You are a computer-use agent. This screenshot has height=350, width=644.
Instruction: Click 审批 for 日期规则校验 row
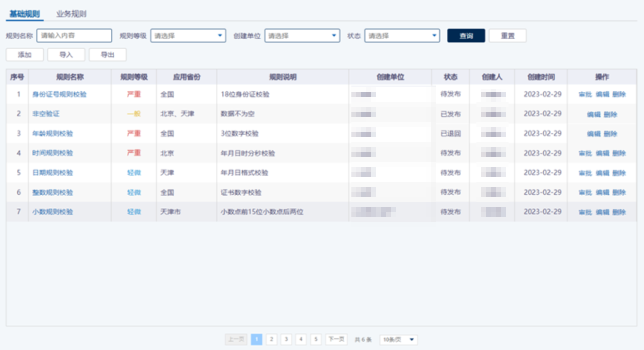[585, 173]
